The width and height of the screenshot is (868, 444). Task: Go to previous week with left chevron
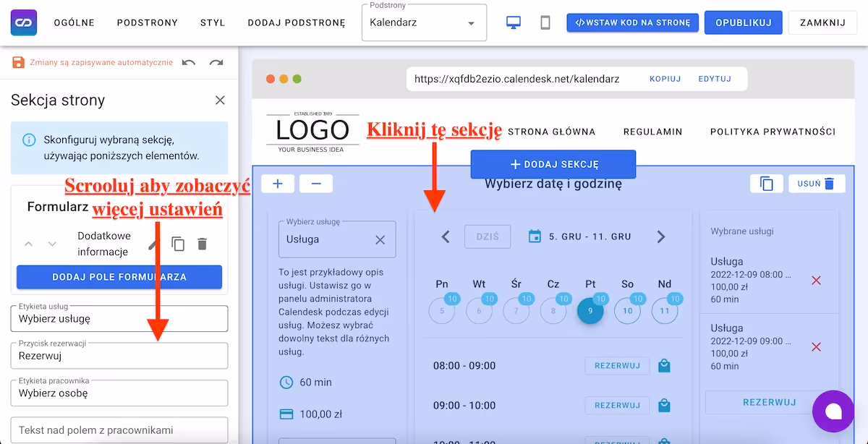pos(446,236)
